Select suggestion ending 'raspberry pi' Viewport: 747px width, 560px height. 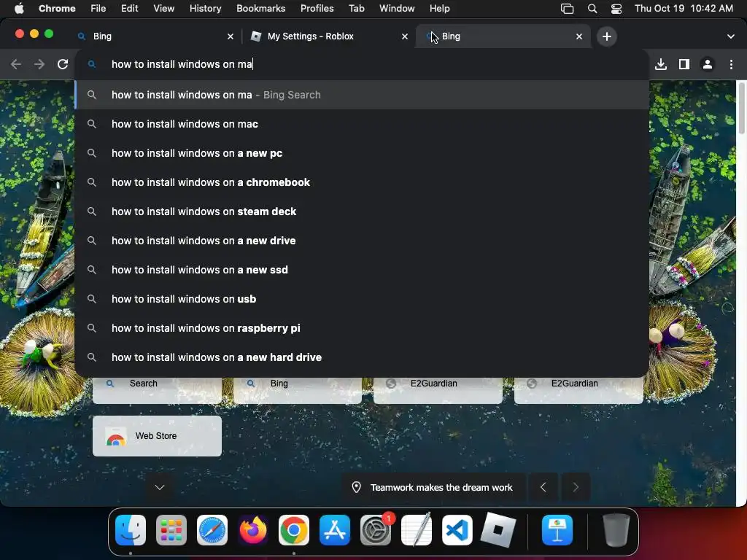click(x=362, y=328)
